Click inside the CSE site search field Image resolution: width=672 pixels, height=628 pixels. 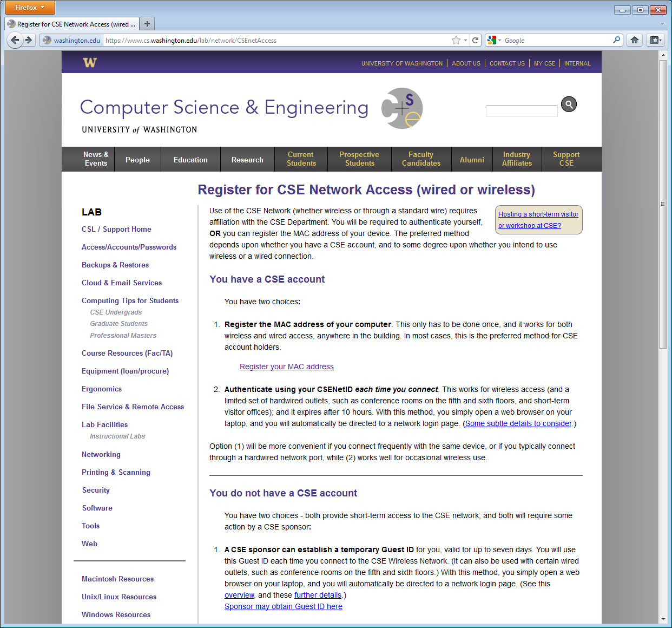[x=521, y=111]
